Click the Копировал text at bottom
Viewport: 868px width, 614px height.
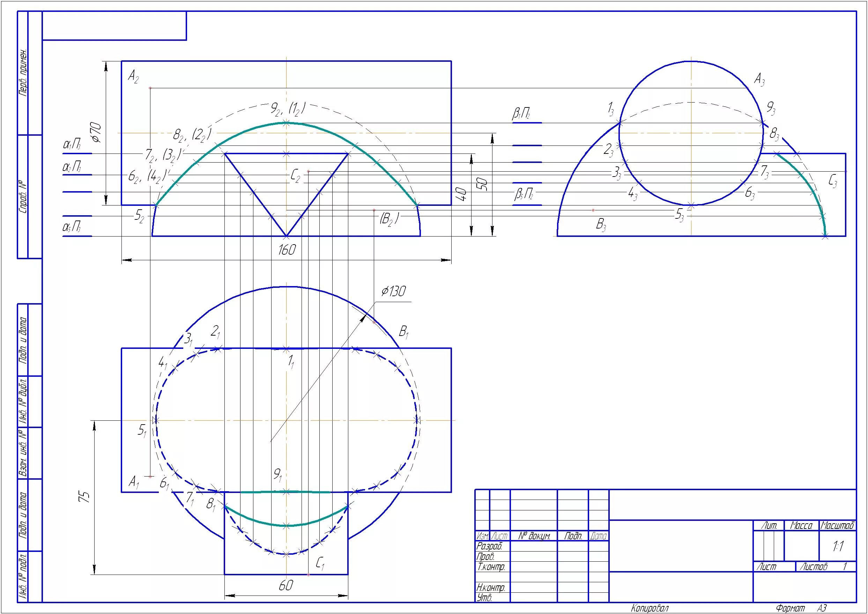click(x=650, y=608)
